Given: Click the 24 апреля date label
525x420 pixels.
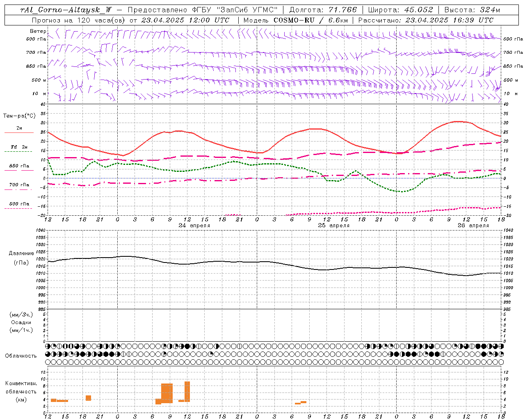Looking at the screenshot, I should 194,226.
